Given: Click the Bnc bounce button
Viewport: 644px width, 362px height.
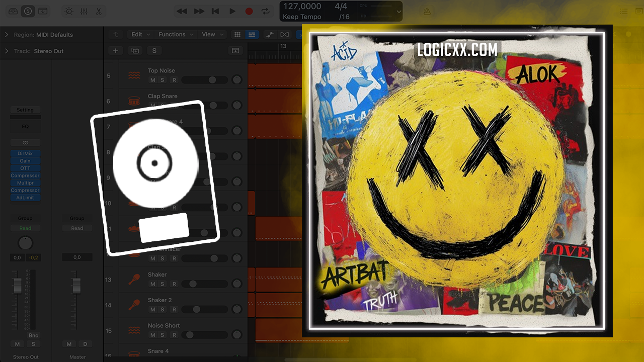Looking at the screenshot, I should (x=33, y=335).
